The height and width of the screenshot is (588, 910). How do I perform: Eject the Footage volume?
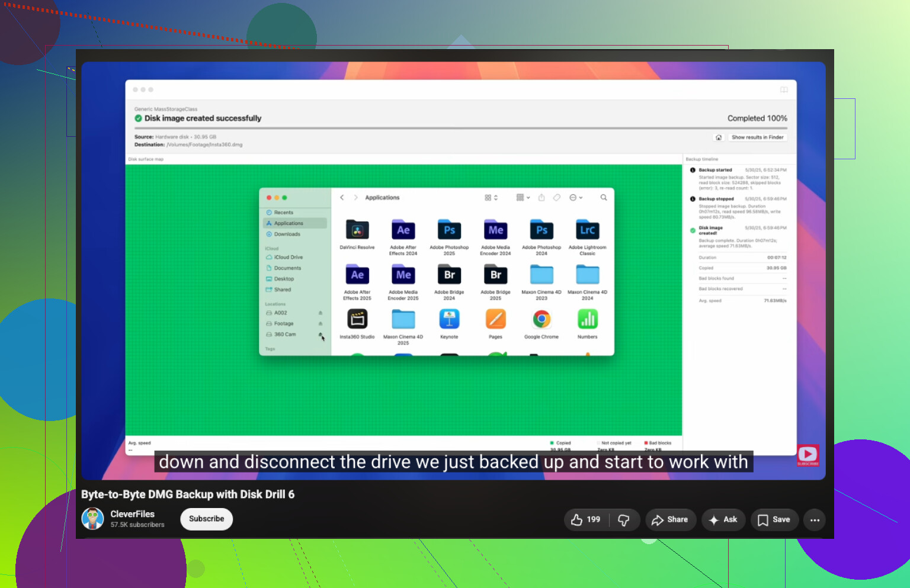coord(321,324)
